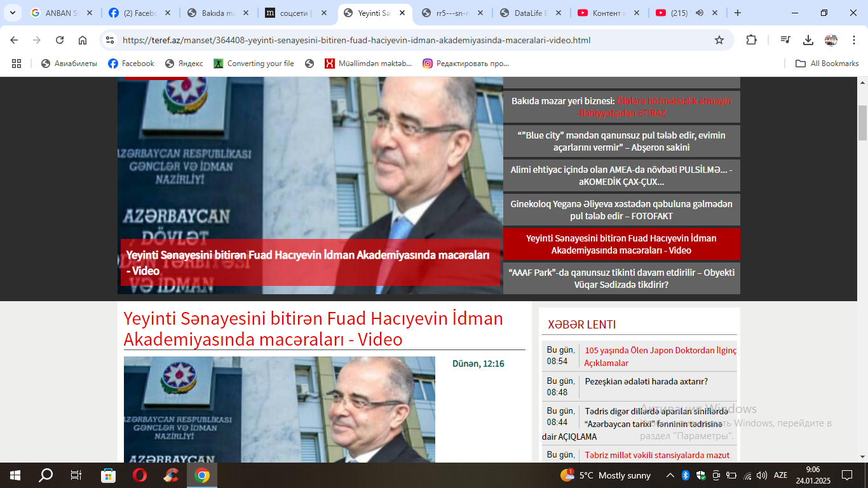Open the AAAF Park headline

point(621,278)
